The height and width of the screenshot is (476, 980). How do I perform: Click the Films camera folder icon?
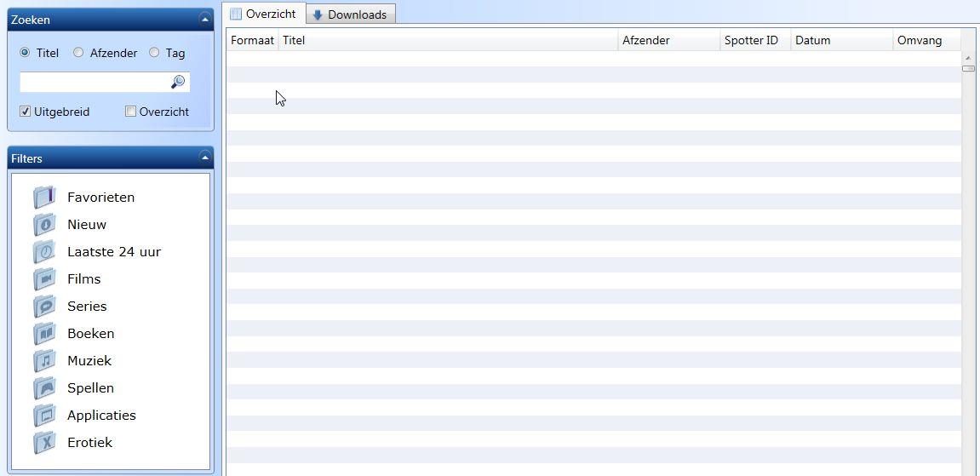[44, 279]
